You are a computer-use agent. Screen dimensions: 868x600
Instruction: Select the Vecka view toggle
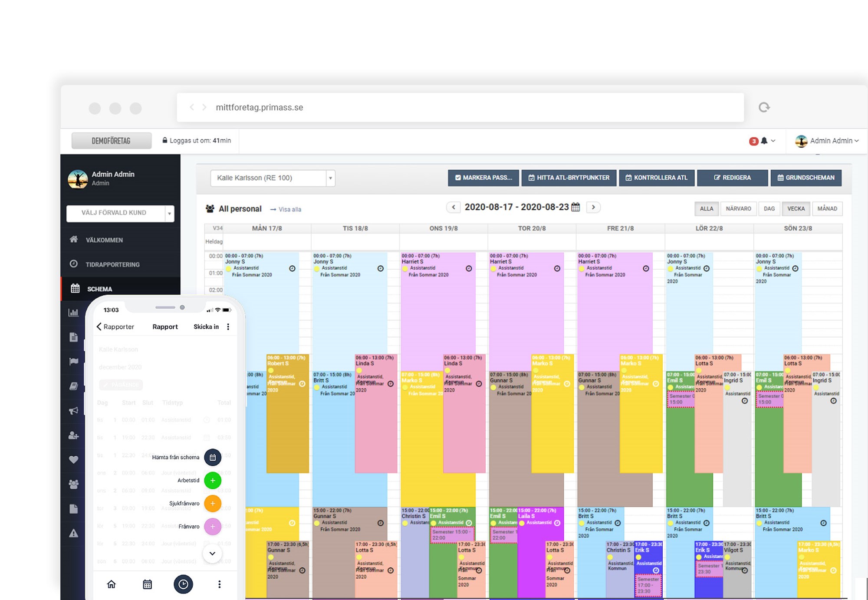pos(796,209)
